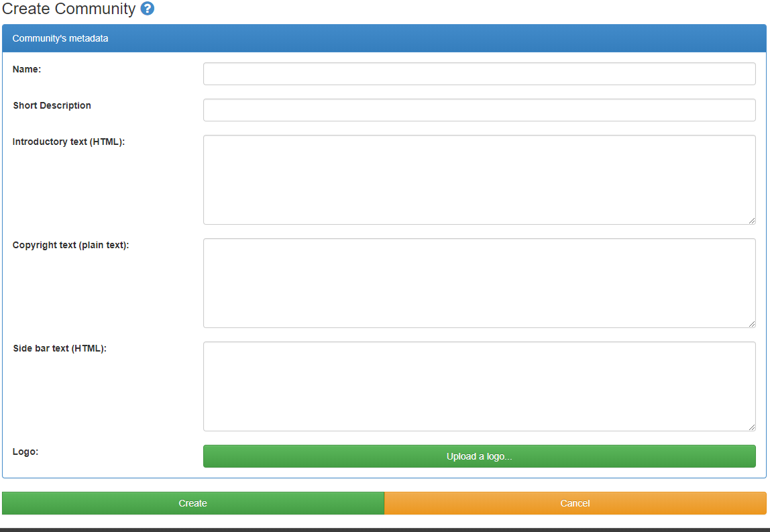Select the Community's metadata panel header
The image size is (770, 532).
click(384, 38)
